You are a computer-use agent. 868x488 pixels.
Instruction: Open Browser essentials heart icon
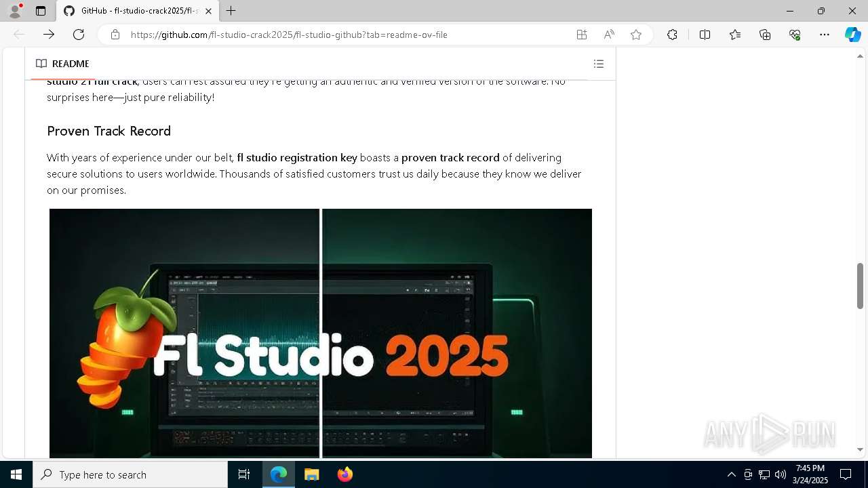[795, 35]
